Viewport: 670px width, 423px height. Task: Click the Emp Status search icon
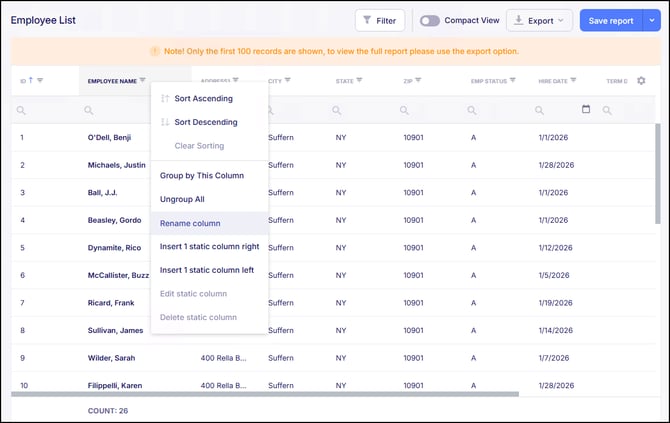[x=472, y=110]
